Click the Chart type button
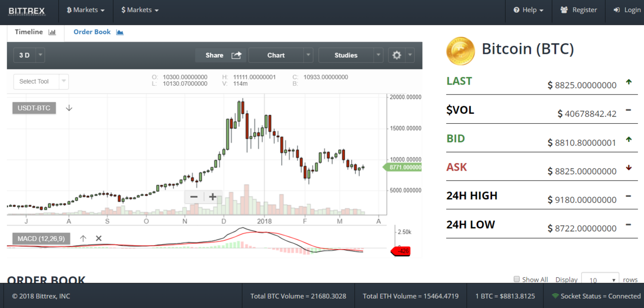 point(276,55)
